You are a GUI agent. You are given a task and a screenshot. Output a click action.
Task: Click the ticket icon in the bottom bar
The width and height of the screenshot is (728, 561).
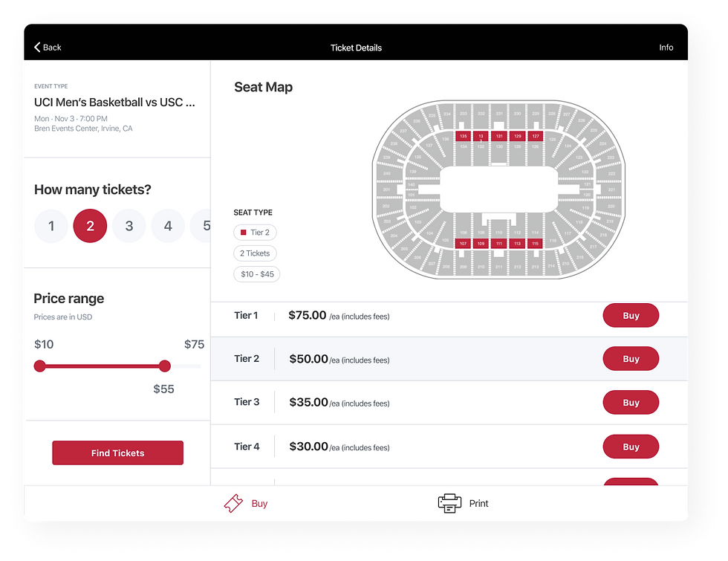[233, 504]
